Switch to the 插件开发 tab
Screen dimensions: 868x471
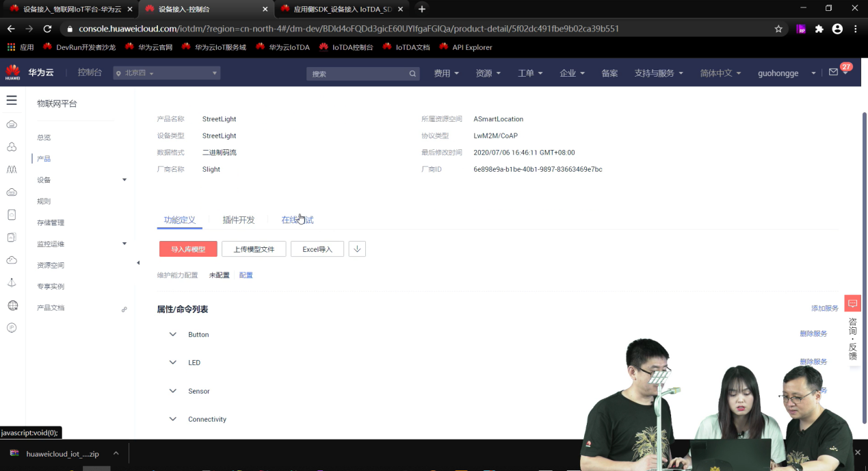(239, 220)
